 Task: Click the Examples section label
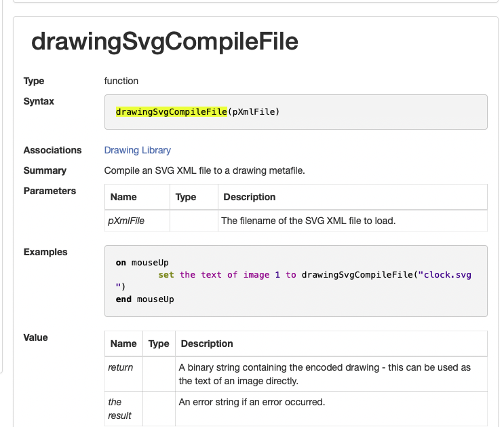pos(45,252)
